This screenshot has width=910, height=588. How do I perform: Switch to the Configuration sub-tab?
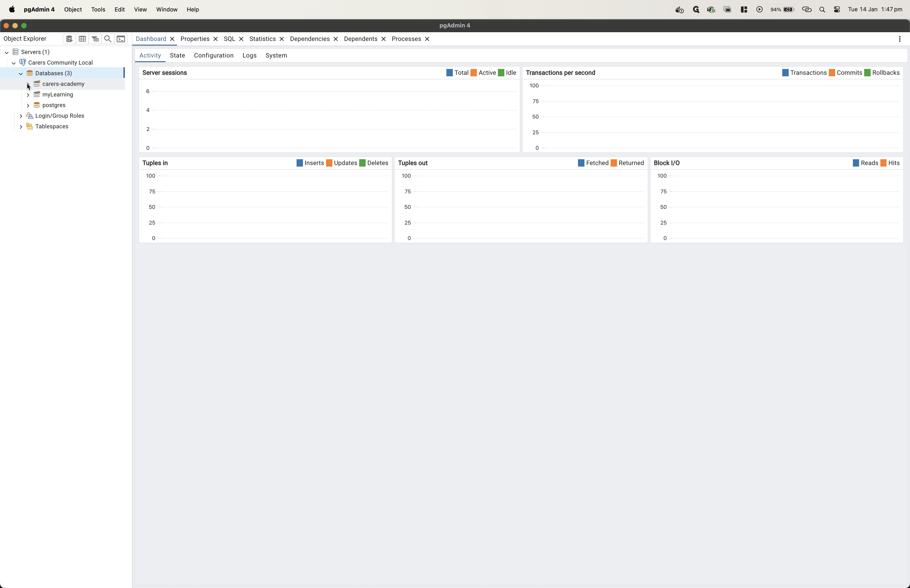214,55
